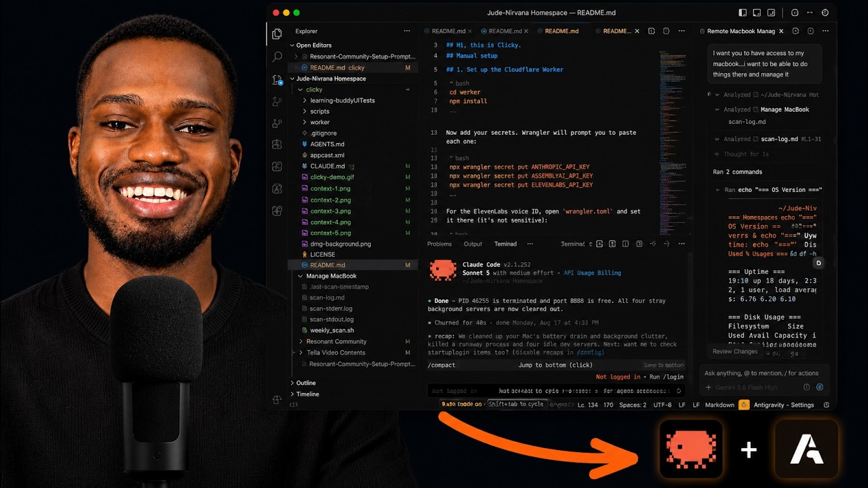Toggle the bottom panel layout icon in title bar
This screenshot has width=868, height=488.
pos(756,12)
